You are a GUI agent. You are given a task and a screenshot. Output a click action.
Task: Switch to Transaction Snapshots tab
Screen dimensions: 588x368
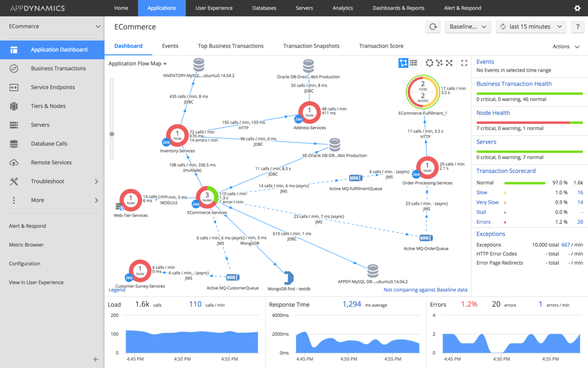[311, 46]
